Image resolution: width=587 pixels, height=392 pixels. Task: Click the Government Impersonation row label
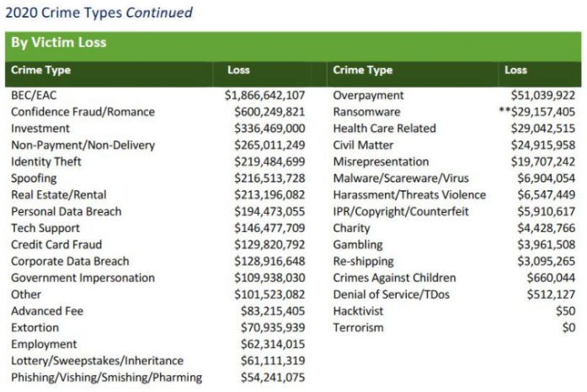click(x=83, y=278)
